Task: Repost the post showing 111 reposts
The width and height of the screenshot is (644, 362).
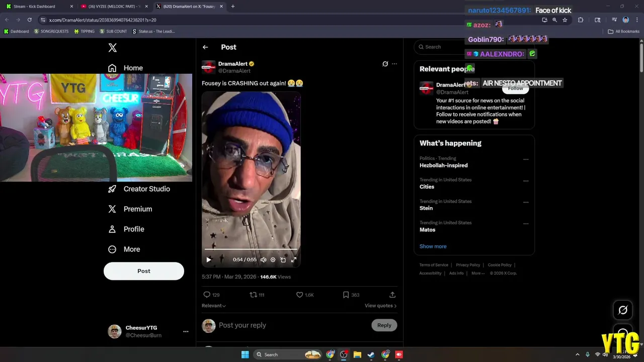Action: coord(257,295)
